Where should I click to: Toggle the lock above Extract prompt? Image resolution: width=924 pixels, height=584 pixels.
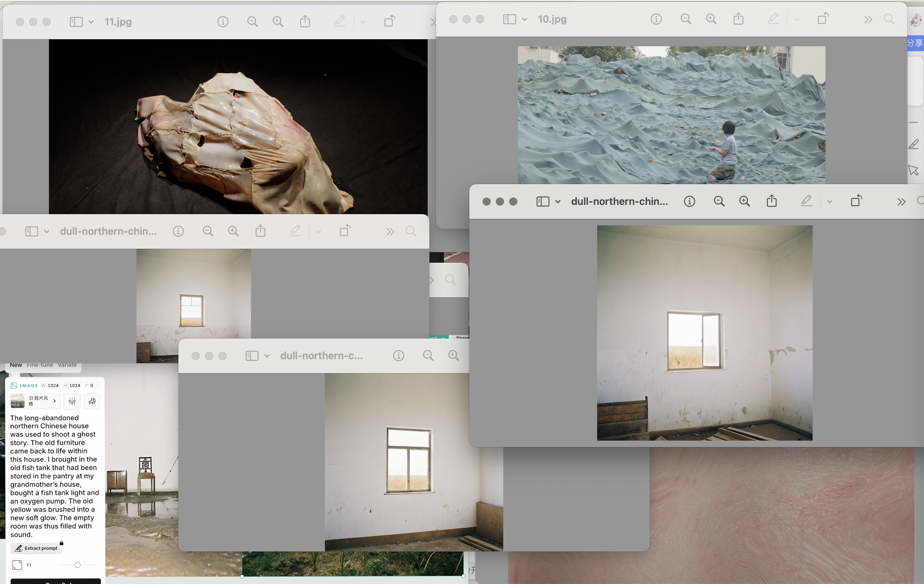click(61, 542)
